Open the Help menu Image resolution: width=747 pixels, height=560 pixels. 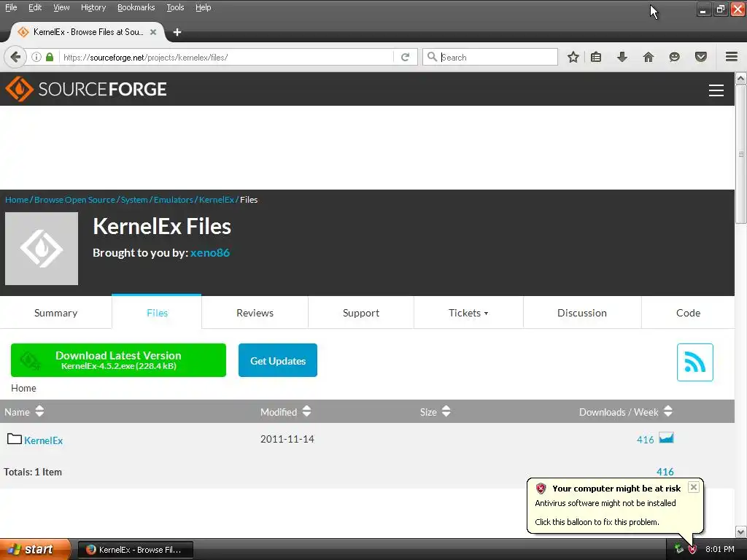pos(203,7)
